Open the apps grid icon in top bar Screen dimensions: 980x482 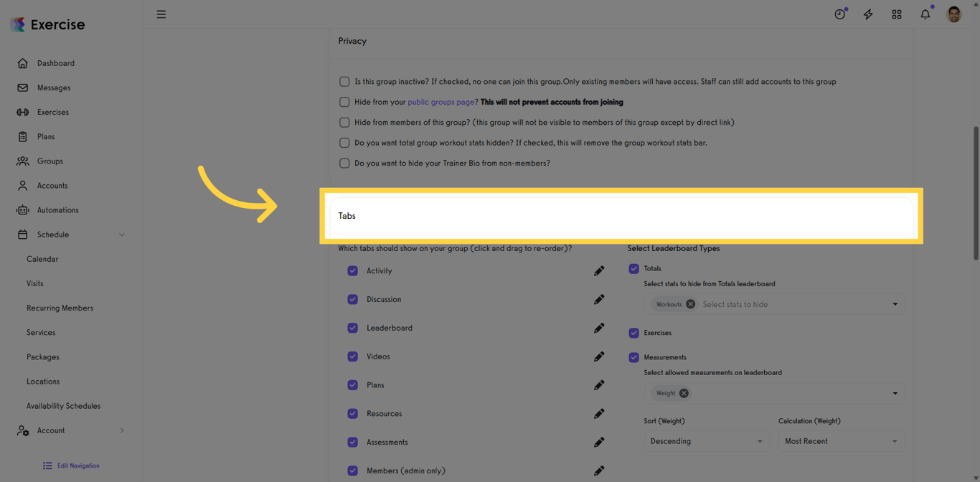point(896,14)
